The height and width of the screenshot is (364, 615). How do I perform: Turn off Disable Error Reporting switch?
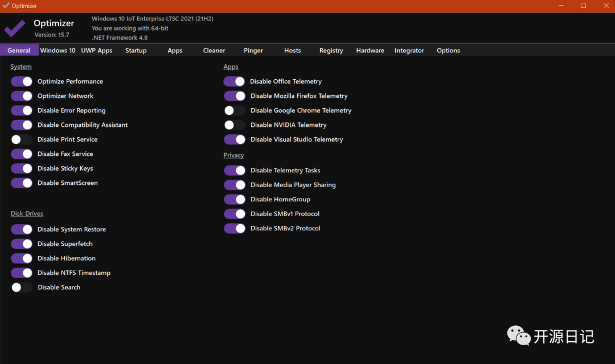click(22, 110)
